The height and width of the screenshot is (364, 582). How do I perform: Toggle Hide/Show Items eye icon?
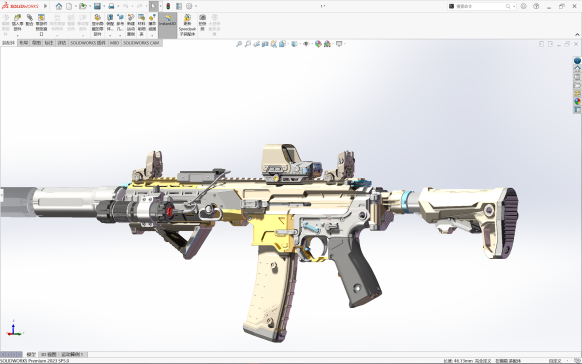point(306,44)
